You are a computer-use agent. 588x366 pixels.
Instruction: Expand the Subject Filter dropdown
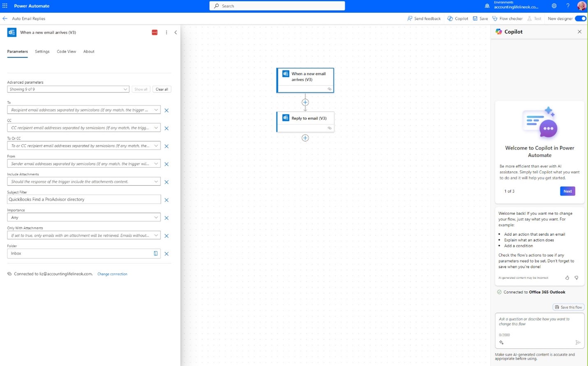tap(156, 199)
